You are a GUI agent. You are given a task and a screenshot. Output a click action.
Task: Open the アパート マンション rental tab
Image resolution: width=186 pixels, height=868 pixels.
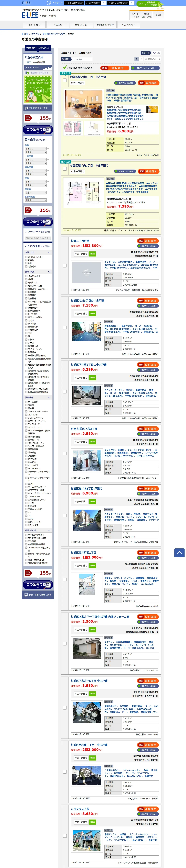click(135, 15)
